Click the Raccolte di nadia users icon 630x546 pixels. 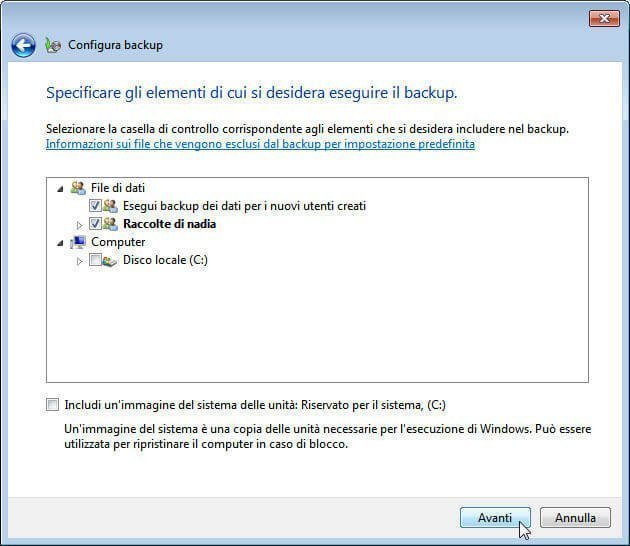(x=110, y=224)
